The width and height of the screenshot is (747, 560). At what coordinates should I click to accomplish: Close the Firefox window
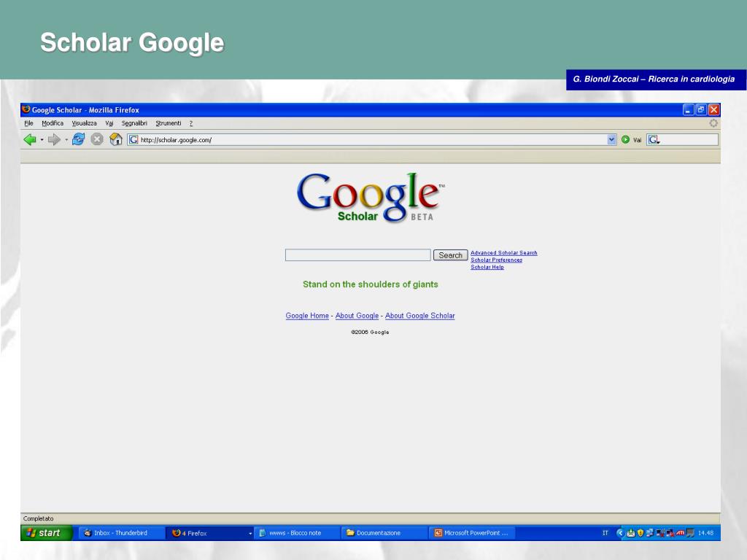tap(713, 110)
